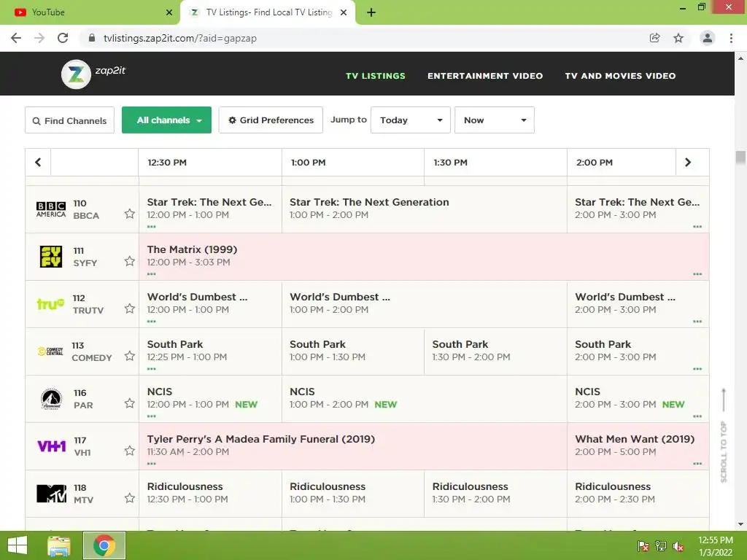The width and height of the screenshot is (747, 560).
Task: Click the BBC America channel logo
Action: [x=51, y=209]
